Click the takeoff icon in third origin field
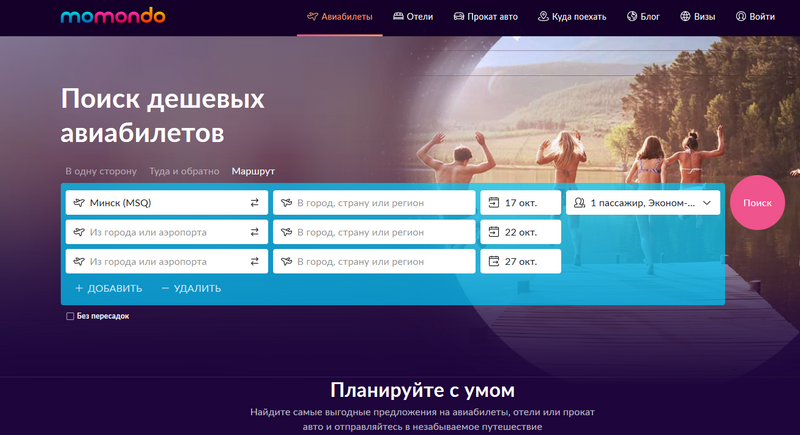Viewport: 800px width, 435px height. point(79,261)
